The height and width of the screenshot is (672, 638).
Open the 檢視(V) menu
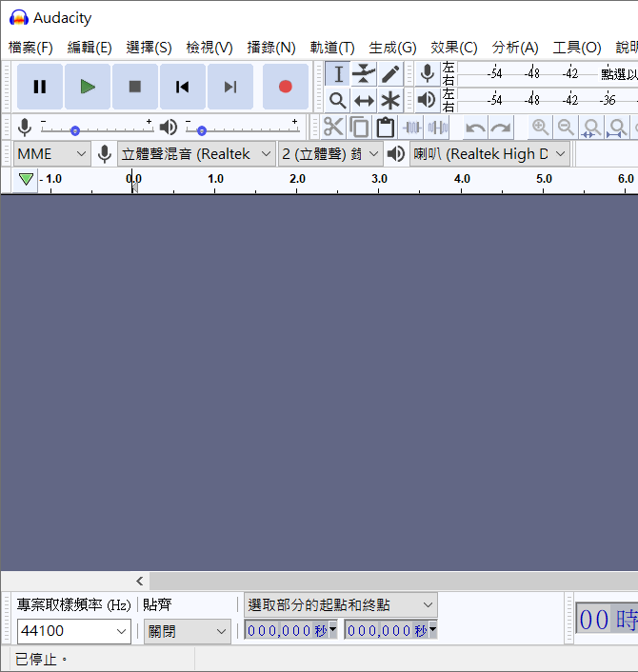coord(209,48)
